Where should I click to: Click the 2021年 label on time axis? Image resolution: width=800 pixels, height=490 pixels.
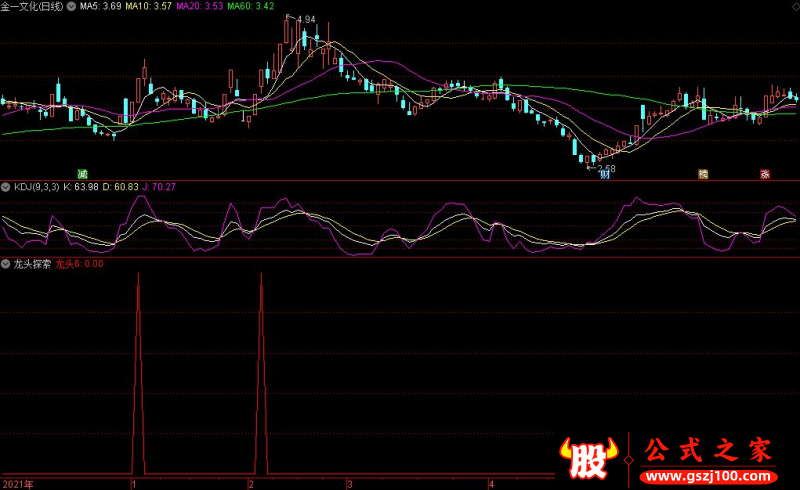click(x=17, y=484)
